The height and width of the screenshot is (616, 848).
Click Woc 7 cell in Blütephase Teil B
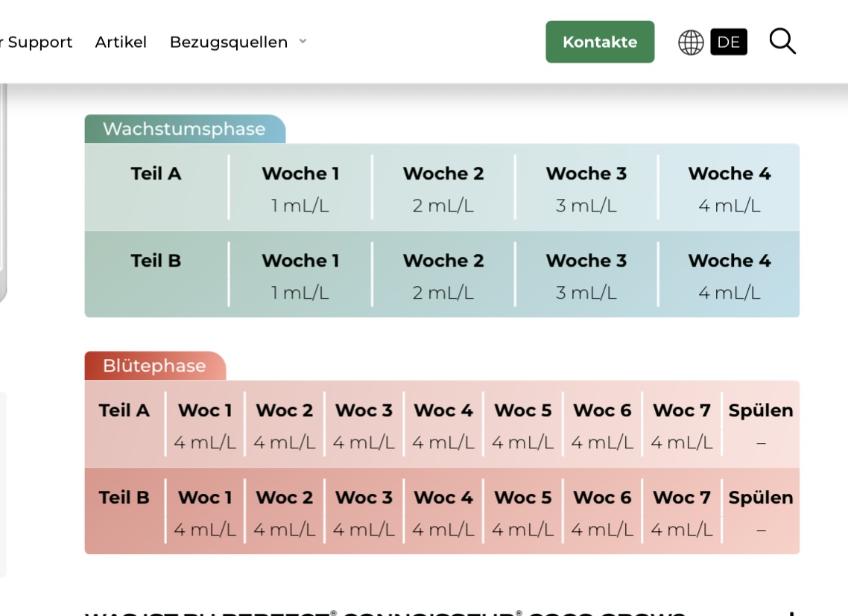(x=681, y=512)
